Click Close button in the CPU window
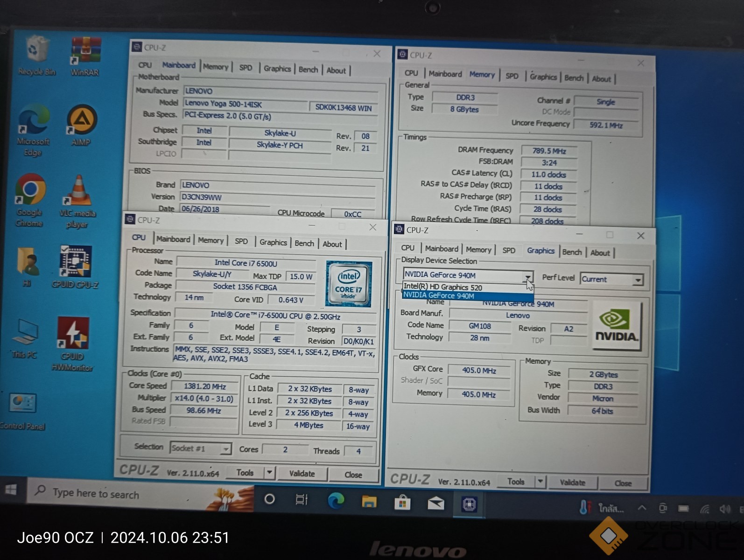Image resolution: width=744 pixels, height=560 pixels. point(353,475)
